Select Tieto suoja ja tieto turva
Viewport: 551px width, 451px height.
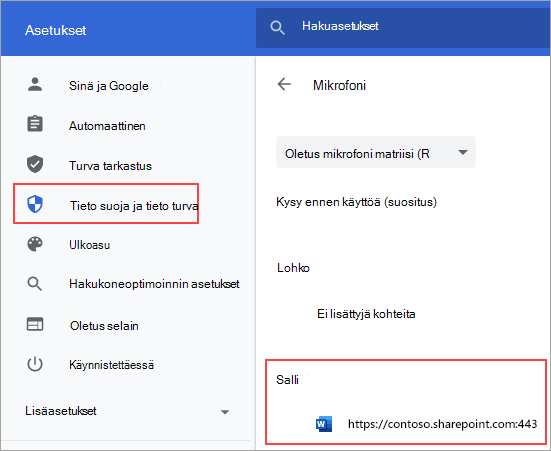(x=106, y=204)
